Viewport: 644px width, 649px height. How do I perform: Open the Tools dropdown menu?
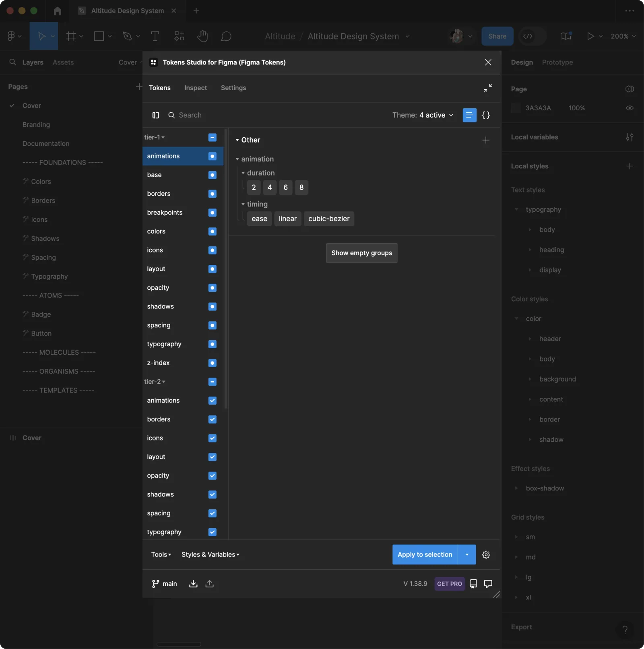pyautogui.click(x=161, y=555)
